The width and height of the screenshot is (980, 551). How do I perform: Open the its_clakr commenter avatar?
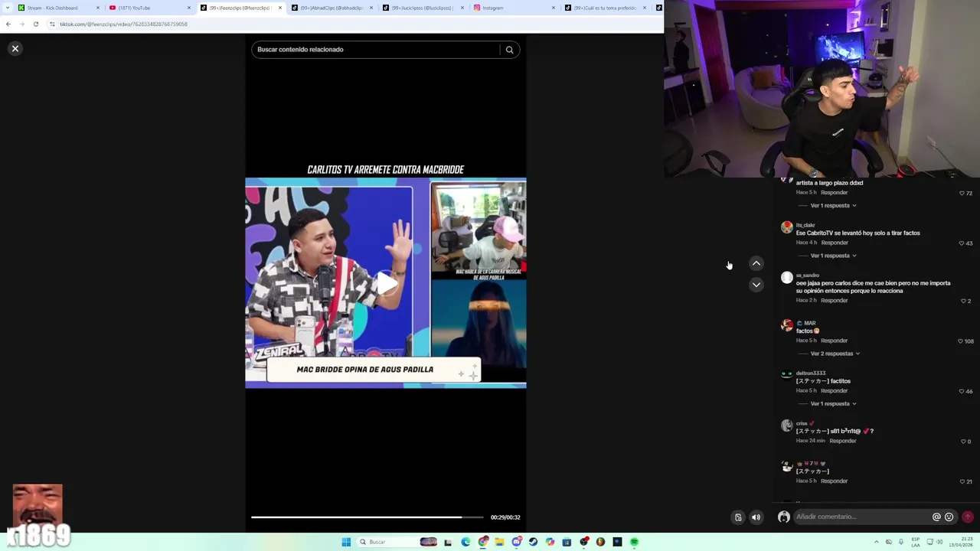pos(786,227)
